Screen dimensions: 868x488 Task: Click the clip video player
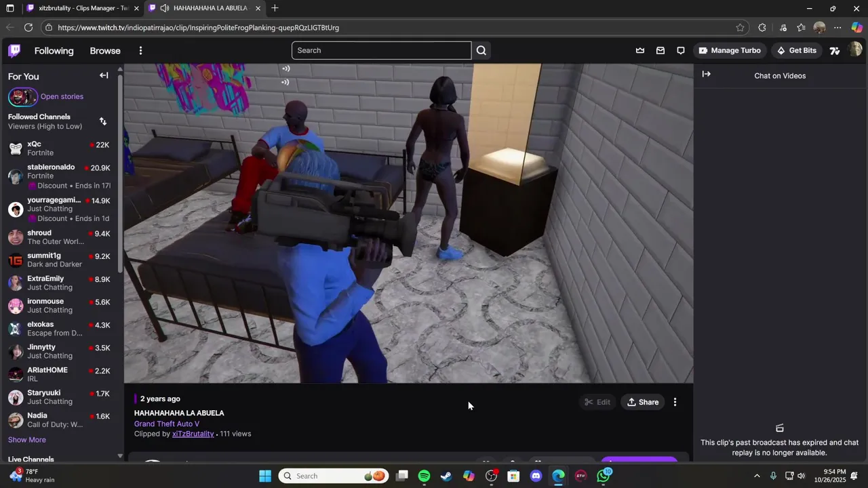(x=408, y=224)
